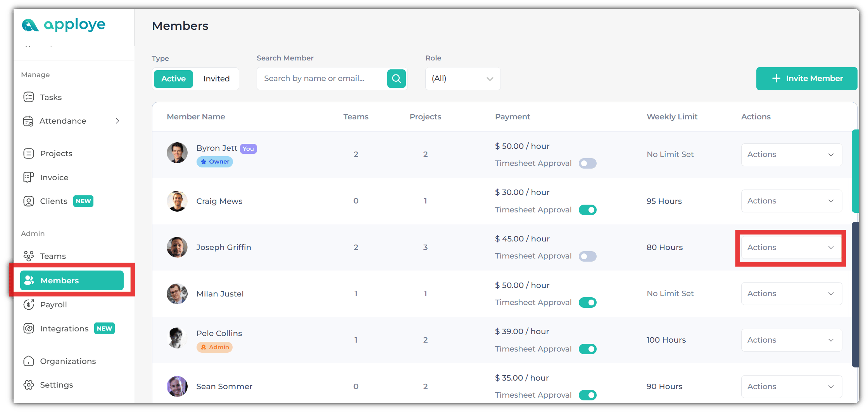The width and height of the screenshot is (868, 412).
Task: Click the Invite Member button
Action: tap(807, 79)
